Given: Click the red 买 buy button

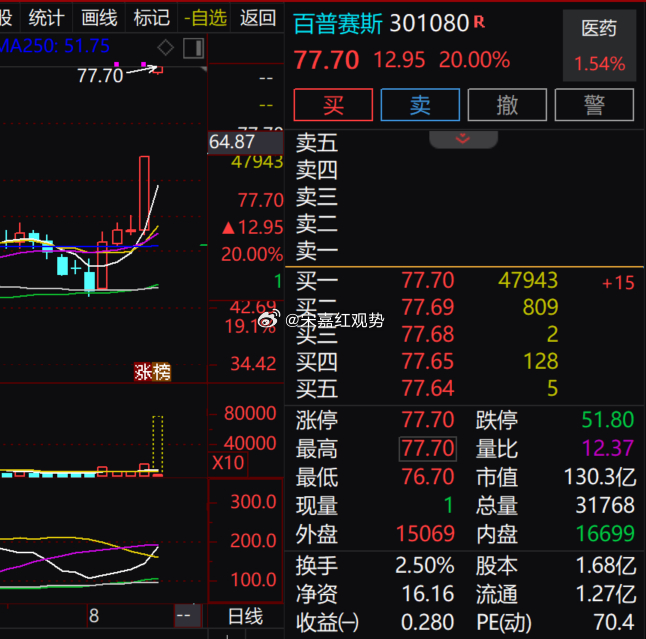Looking at the screenshot, I should [333, 105].
